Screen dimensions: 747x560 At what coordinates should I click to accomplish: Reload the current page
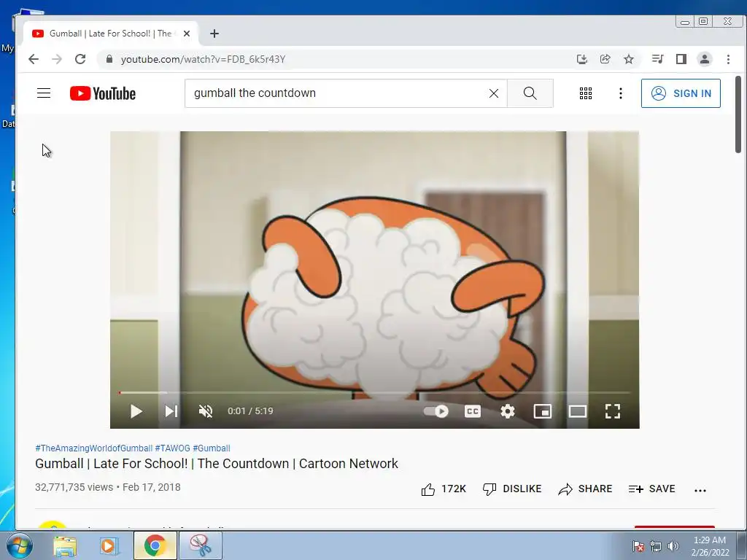[80, 59]
